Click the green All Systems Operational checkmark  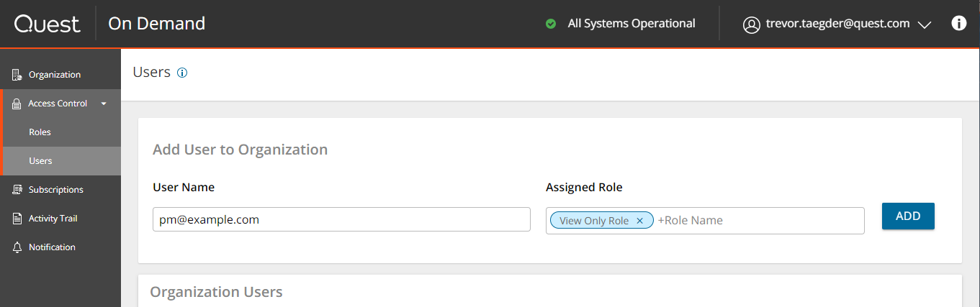point(551,24)
